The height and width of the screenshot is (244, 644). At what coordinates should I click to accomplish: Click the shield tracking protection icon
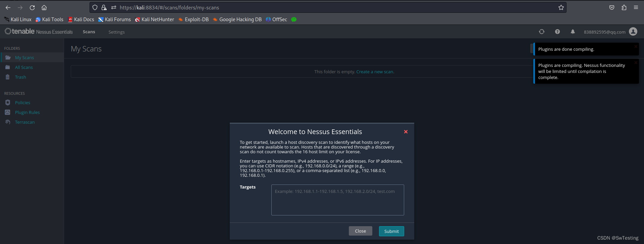pos(95,7)
